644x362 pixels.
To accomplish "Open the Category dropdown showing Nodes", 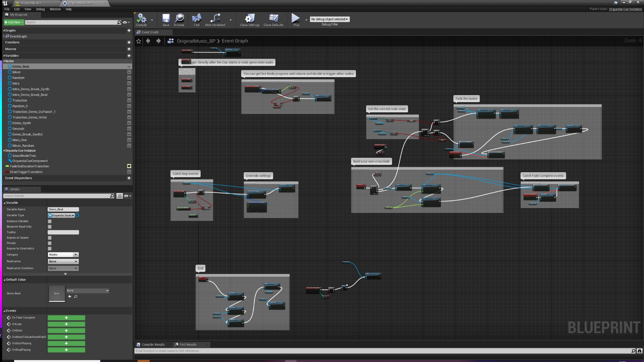I will pos(63,255).
